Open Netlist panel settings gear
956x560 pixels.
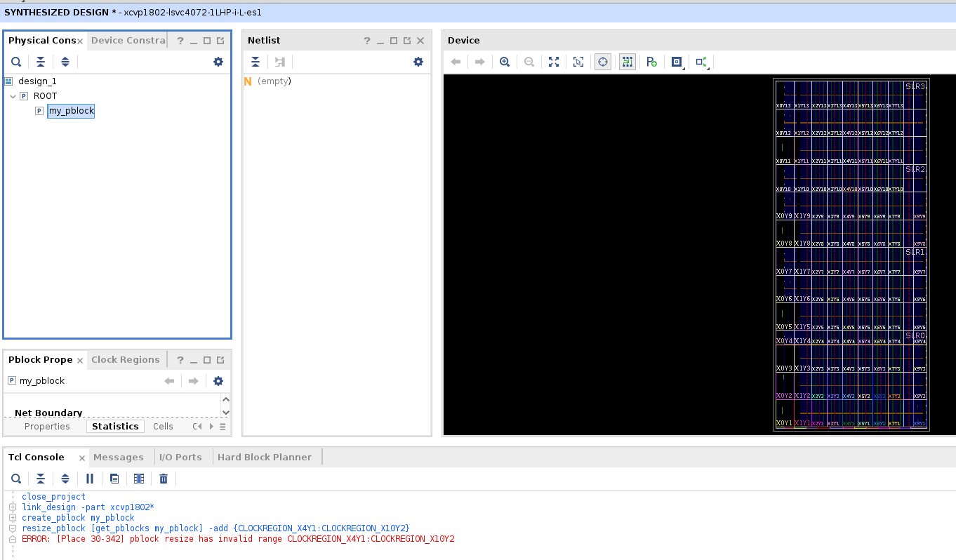coord(418,62)
